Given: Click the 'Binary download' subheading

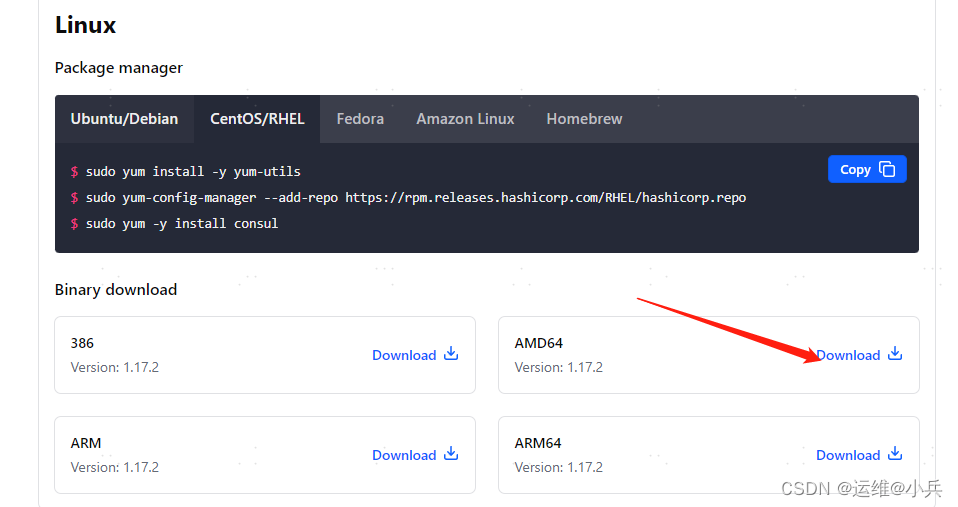Looking at the screenshot, I should pos(116,290).
